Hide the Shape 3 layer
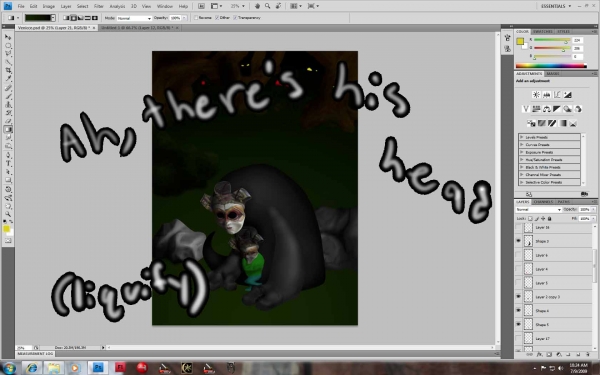Image resolution: width=600 pixels, height=375 pixels. point(518,241)
